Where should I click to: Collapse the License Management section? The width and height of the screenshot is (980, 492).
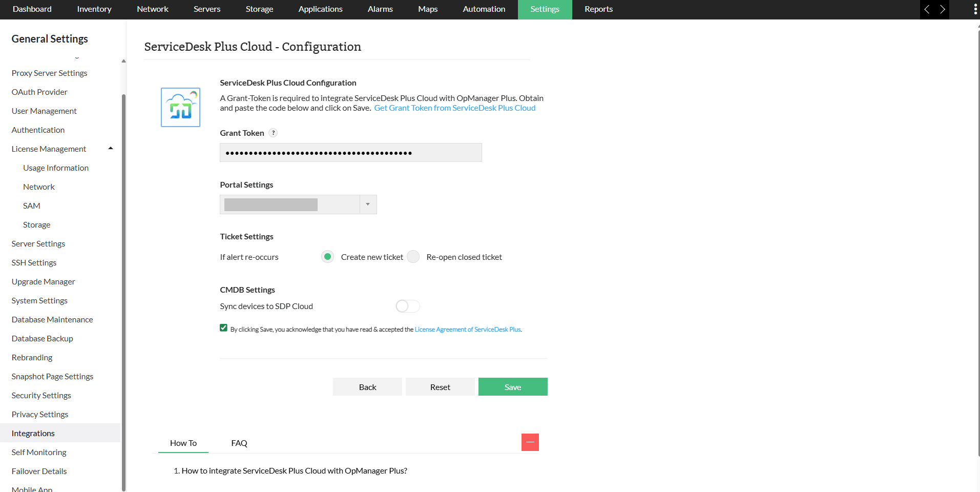click(x=110, y=149)
